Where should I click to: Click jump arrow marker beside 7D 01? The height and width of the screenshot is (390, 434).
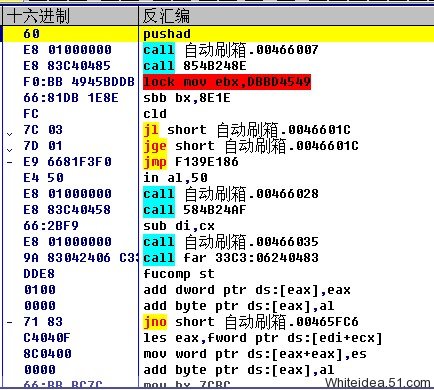(x=10, y=150)
